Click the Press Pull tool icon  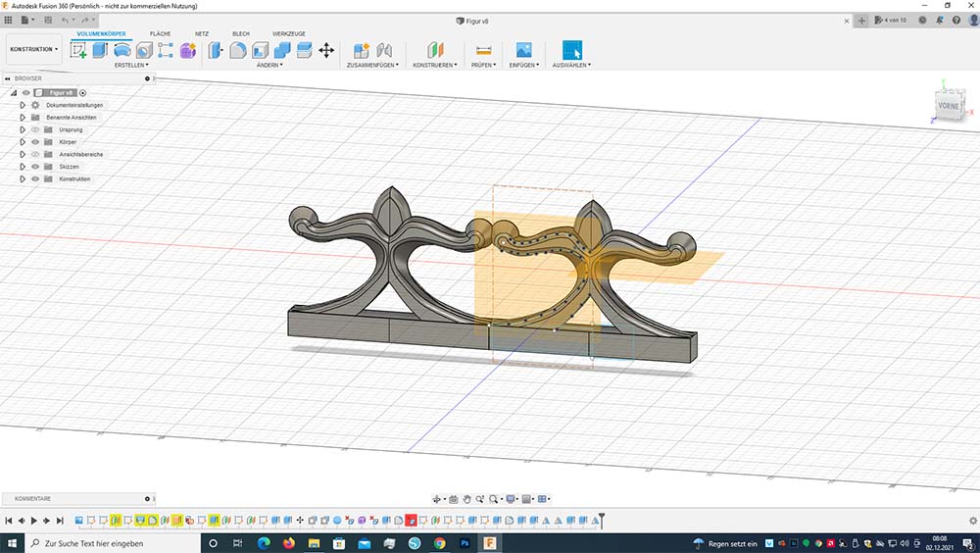click(x=216, y=50)
